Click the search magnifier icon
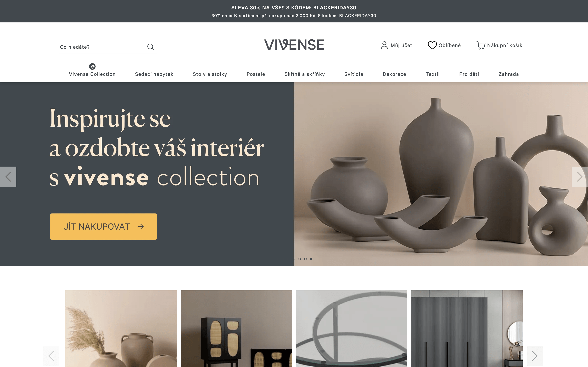588x367 pixels. tap(150, 47)
